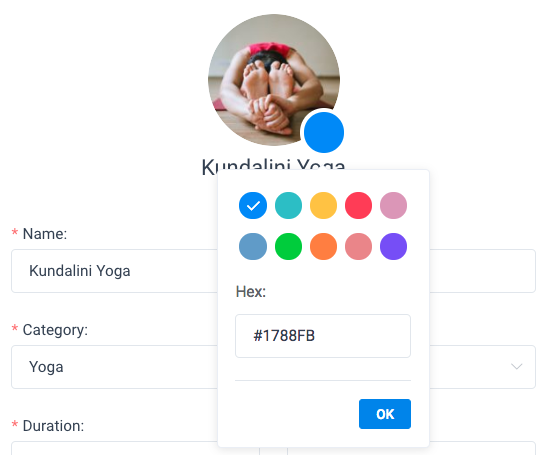
Task: Open the Category dropdown showing Yoga
Action: tap(114, 367)
